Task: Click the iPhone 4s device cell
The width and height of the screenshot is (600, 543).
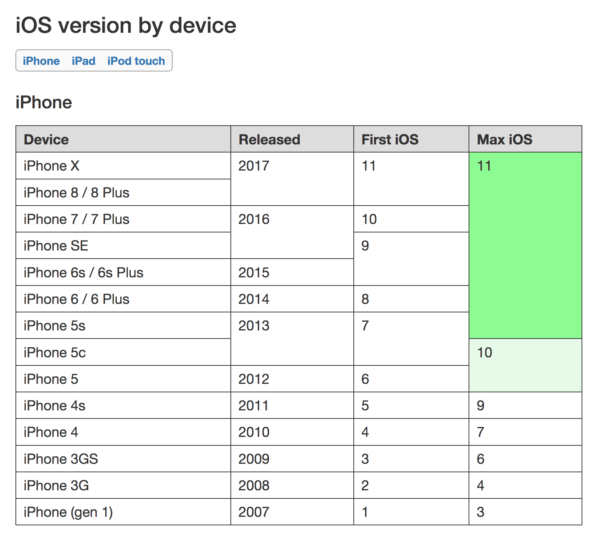Action: (55, 405)
